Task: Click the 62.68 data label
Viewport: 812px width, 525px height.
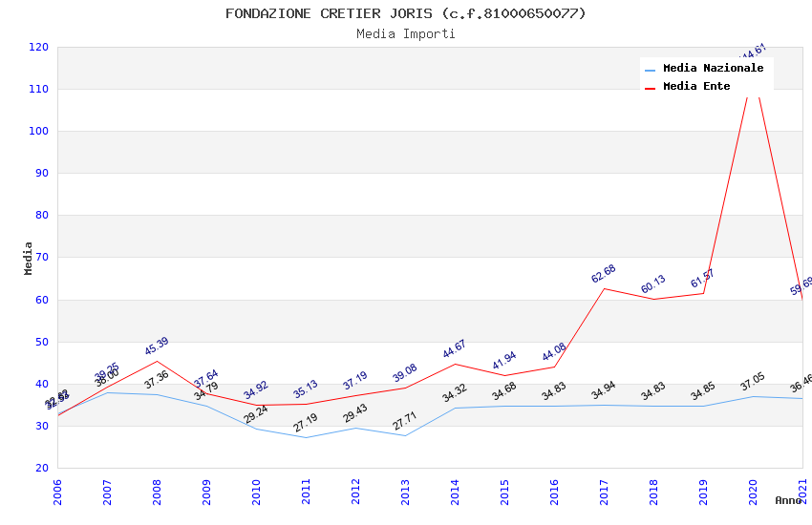Action: (x=604, y=274)
